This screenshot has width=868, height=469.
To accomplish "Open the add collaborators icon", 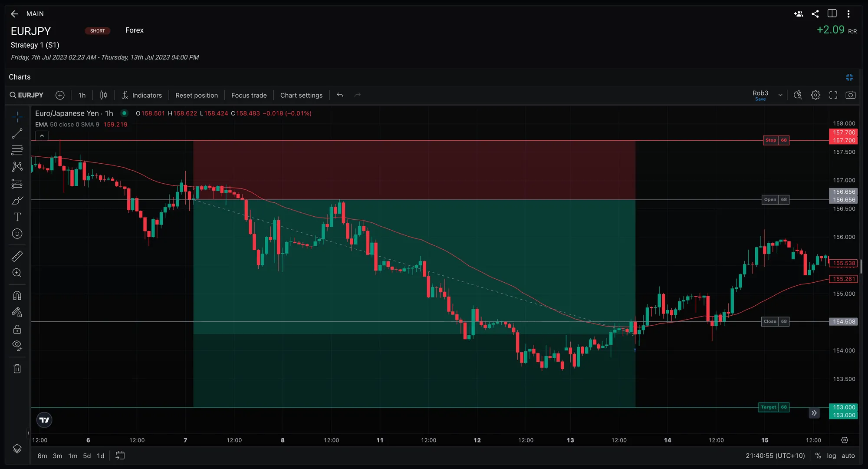I will coord(798,14).
